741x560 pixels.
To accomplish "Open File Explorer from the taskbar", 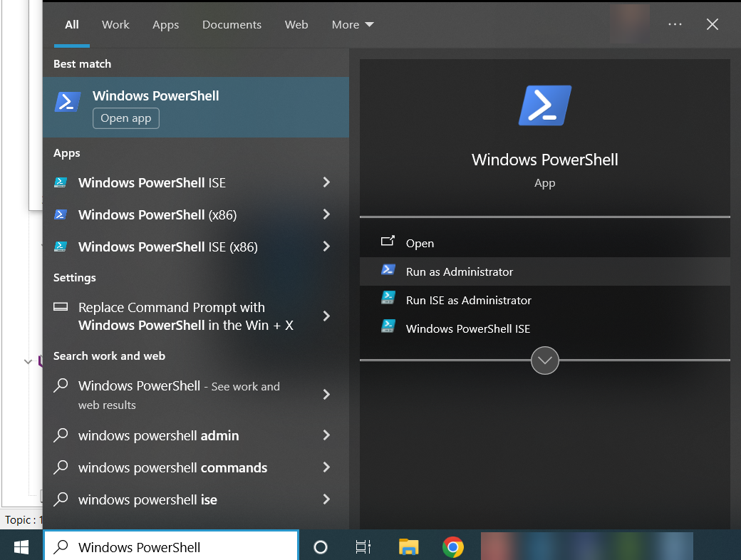I will [408, 546].
